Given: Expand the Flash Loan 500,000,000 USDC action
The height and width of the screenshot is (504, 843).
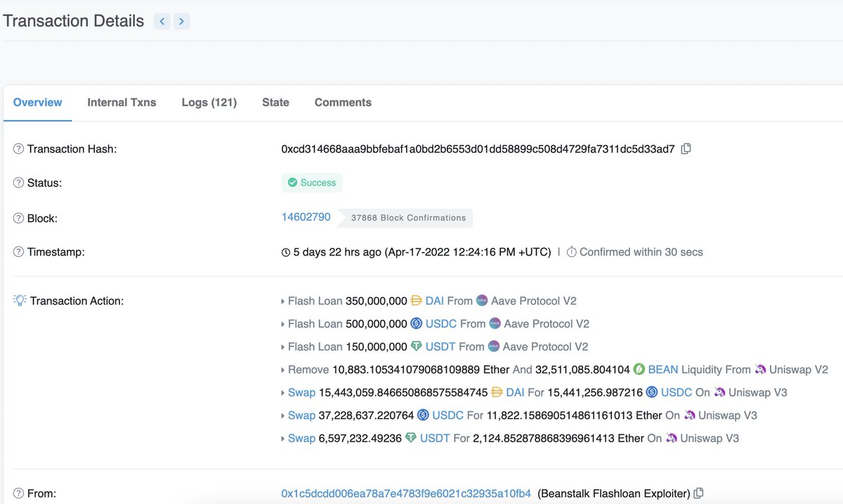Looking at the screenshot, I should coord(283,324).
